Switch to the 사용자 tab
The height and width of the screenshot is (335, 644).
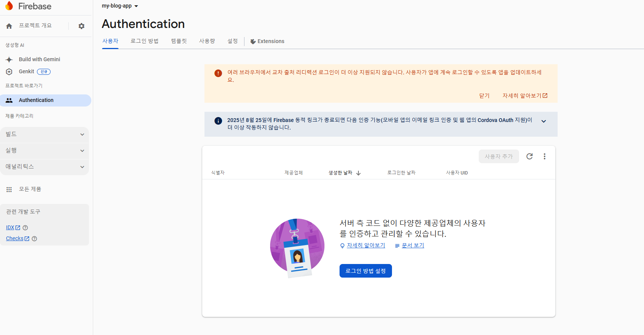110,41
